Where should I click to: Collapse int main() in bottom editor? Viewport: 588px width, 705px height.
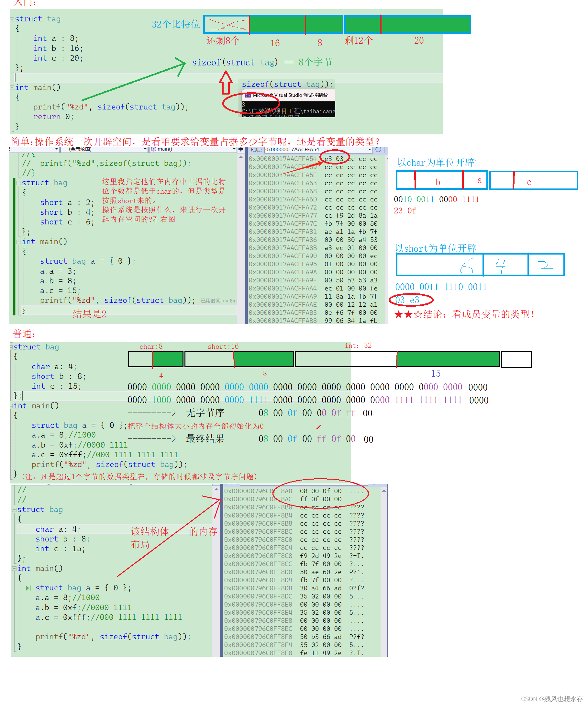pyautogui.click(x=14, y=569)
